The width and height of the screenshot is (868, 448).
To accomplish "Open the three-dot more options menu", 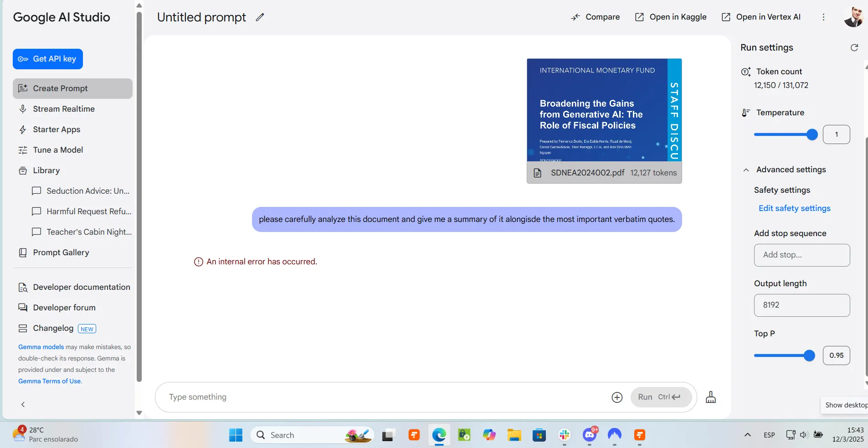I will coord(823,17).
